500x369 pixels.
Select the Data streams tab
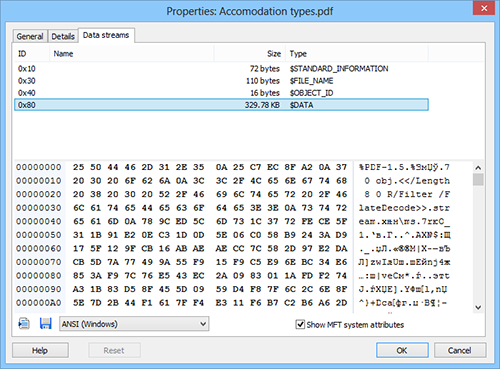pyautogui.click(x=106, y=35)
